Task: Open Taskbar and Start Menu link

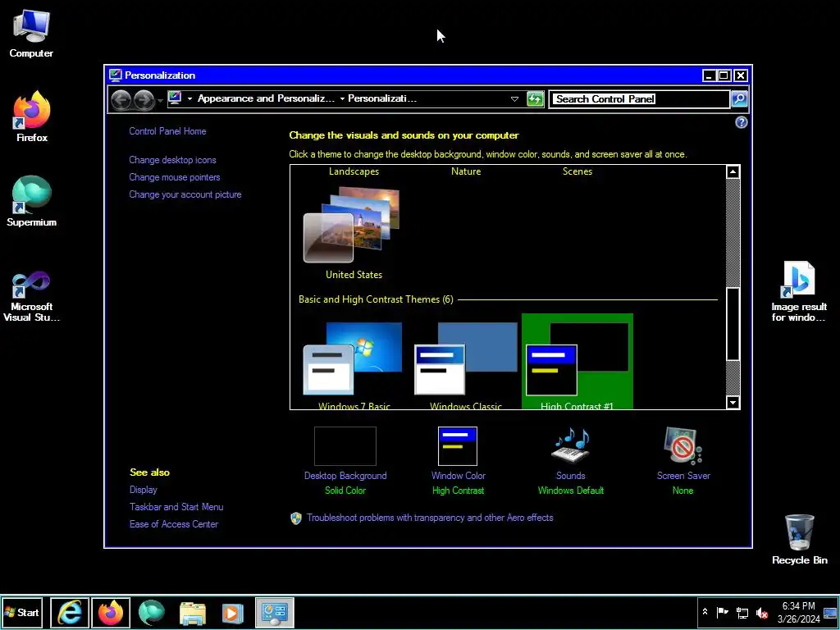Action: pyautogui.click(x=176, y=507)
